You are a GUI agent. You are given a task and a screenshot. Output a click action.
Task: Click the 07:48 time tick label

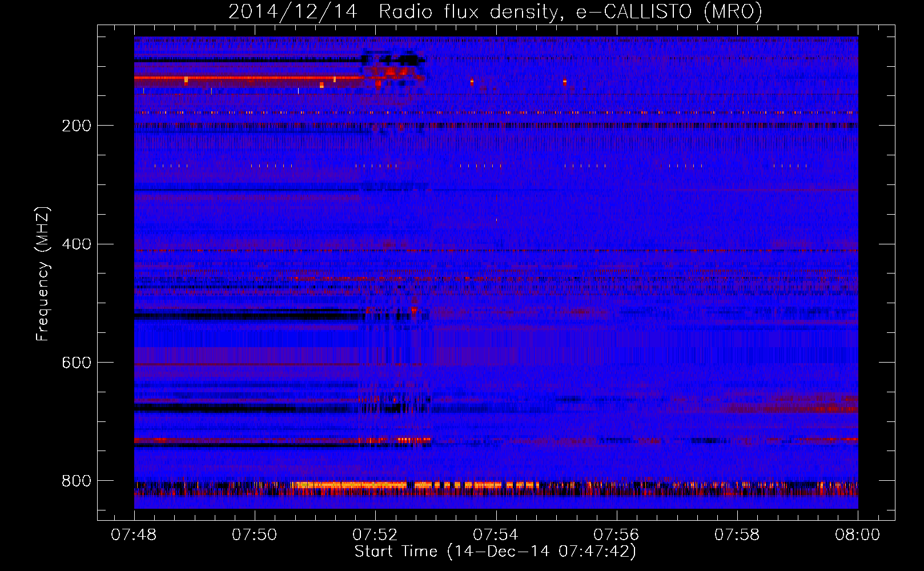click(x=134, y=534)
